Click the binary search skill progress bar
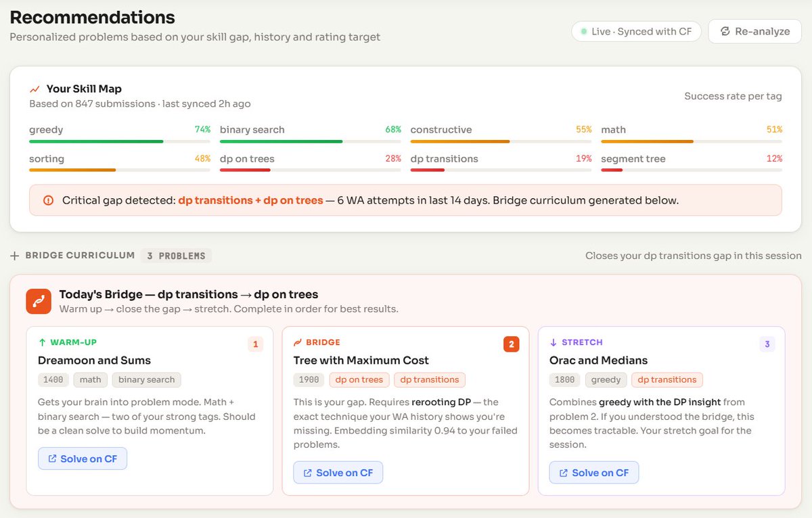Image resolution: width=812 pixels, height=518 pixels. click(x=311, y=141)
